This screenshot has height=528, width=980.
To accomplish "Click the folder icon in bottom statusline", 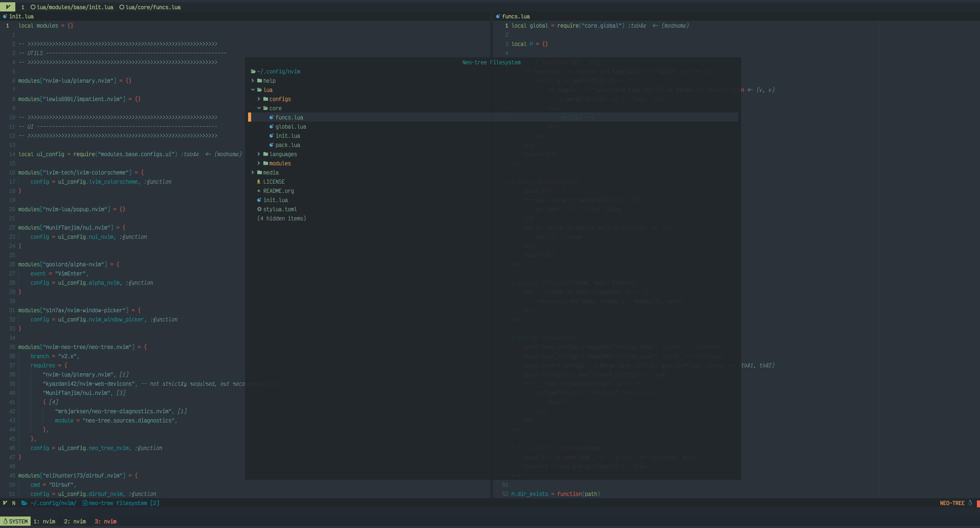I will (24, 503).
